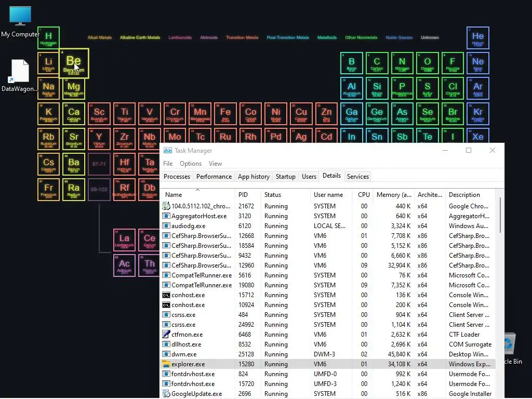The image size is (532, 399).
Task: Click the Beryllium element tile
Action: [74, 63]
